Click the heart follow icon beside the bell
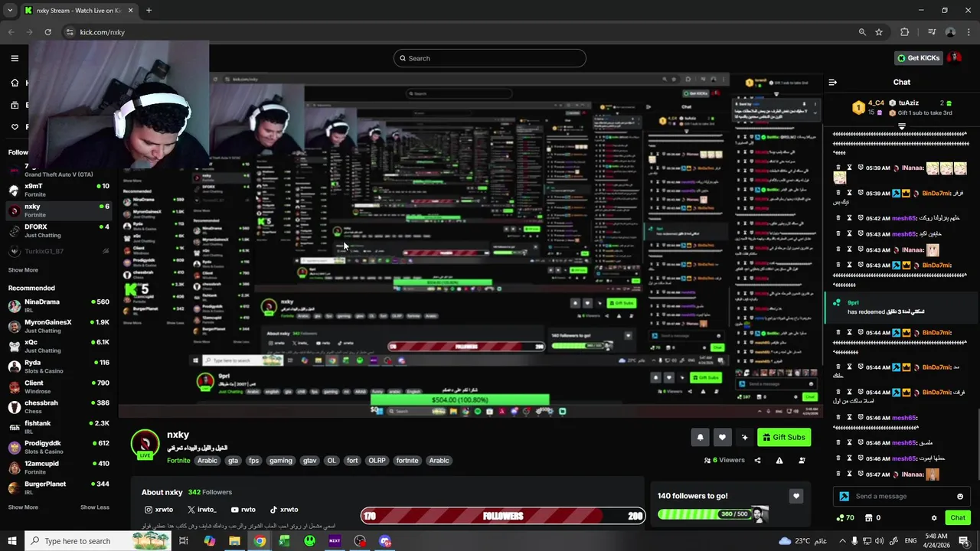The image size is (980, 551). click(x=722, y=437)
